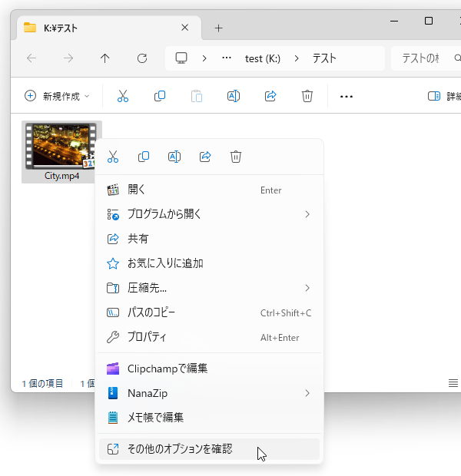This screenshot has height=476, width=461.
Task: Choose Clipchampで編集 entry
Action: tap(210, 369)
